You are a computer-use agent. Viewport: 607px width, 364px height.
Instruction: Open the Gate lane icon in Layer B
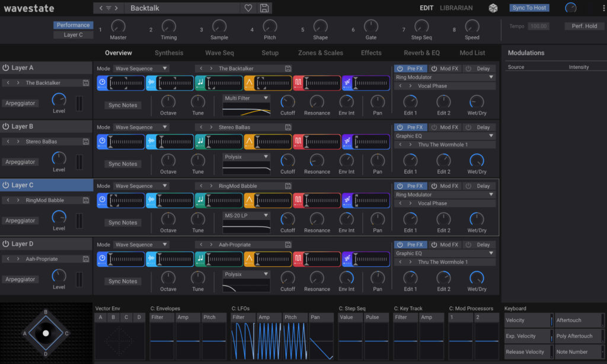298,141
